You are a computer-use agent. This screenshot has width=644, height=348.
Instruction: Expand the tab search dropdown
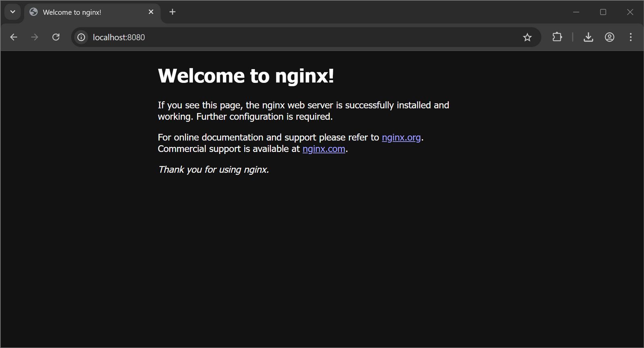point(13,12)
